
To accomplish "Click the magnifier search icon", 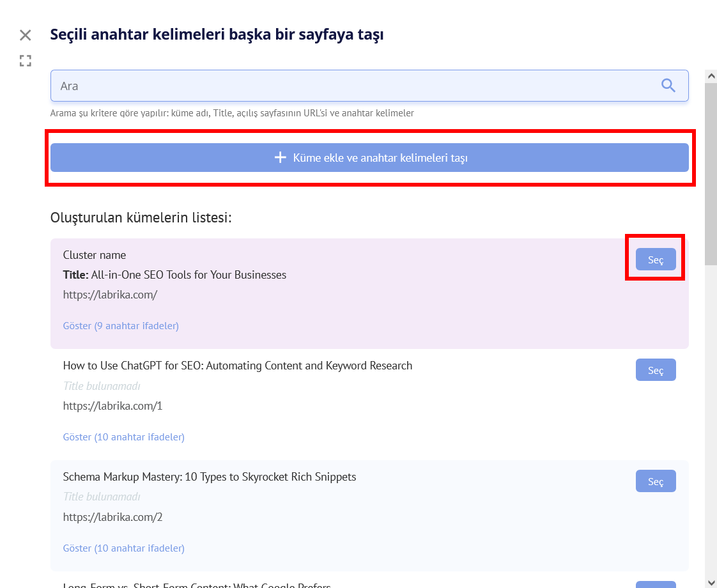I will pos(668,86).
